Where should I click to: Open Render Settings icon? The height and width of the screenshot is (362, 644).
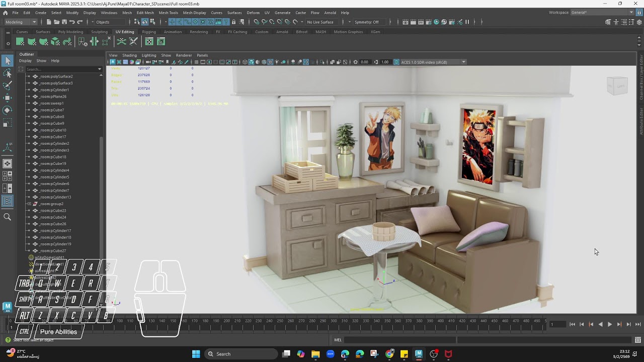pos(429,22)
